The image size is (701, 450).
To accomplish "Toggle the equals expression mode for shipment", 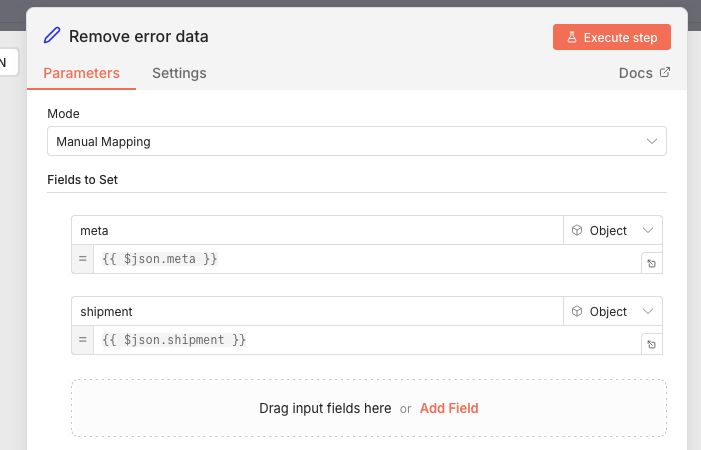I will 82,340.
